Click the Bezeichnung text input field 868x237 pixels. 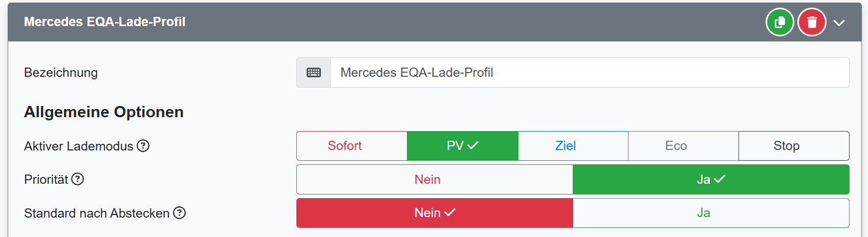point(589,73)
